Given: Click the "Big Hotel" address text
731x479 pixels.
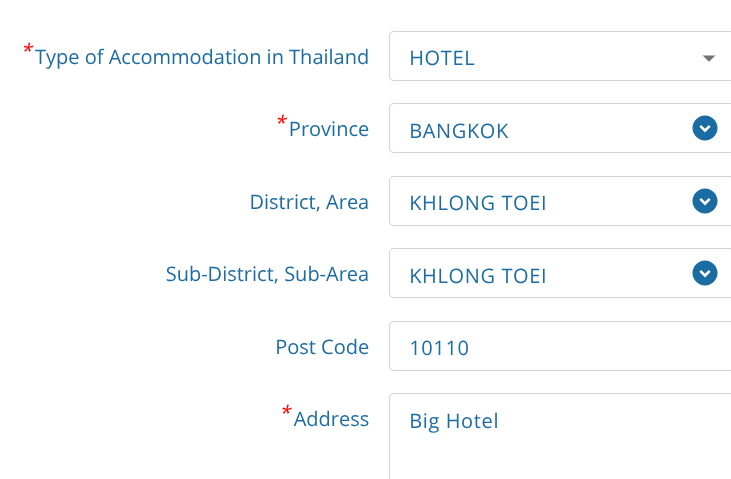Looking at the screenshot, I should coord(454,421).
